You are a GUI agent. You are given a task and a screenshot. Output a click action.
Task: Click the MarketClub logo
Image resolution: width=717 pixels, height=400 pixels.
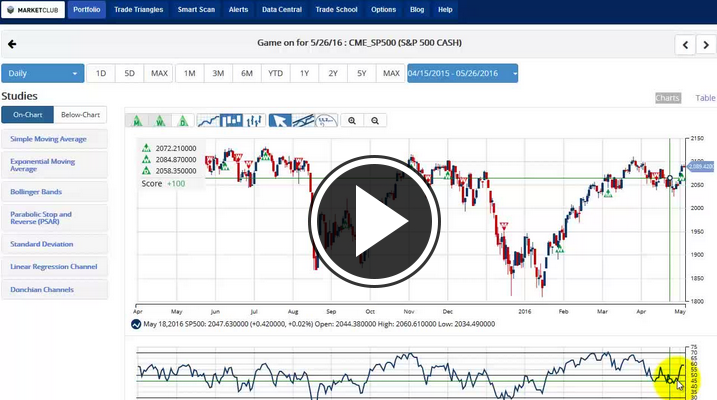[x=33, y=10]
